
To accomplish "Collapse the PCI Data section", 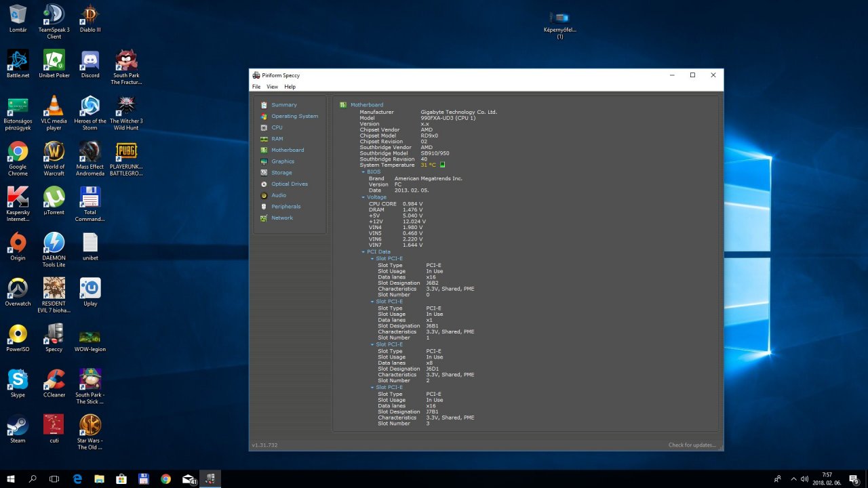I will tap(363, 252).
